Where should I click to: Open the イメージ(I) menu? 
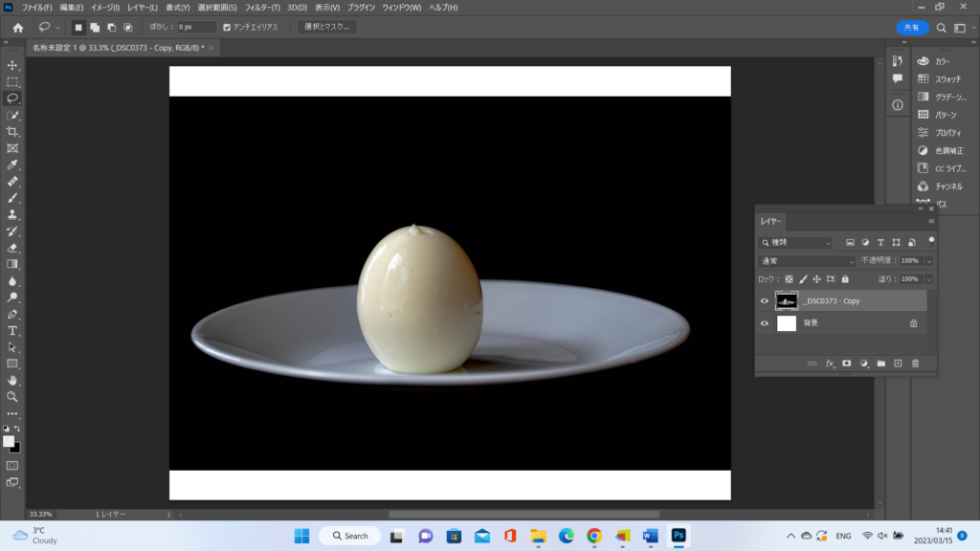(x=105, y=8)
